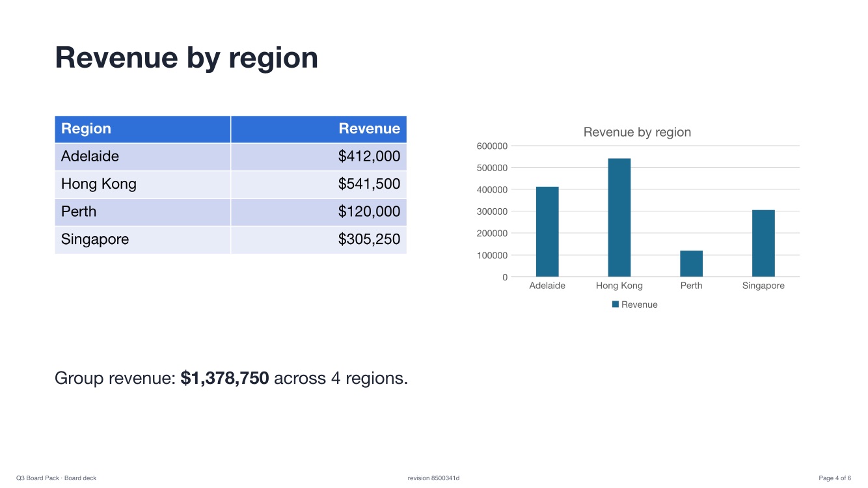Click the chart title "Revenue by region"
This screenshot has height=488, width=868.
tap(637, 132)
